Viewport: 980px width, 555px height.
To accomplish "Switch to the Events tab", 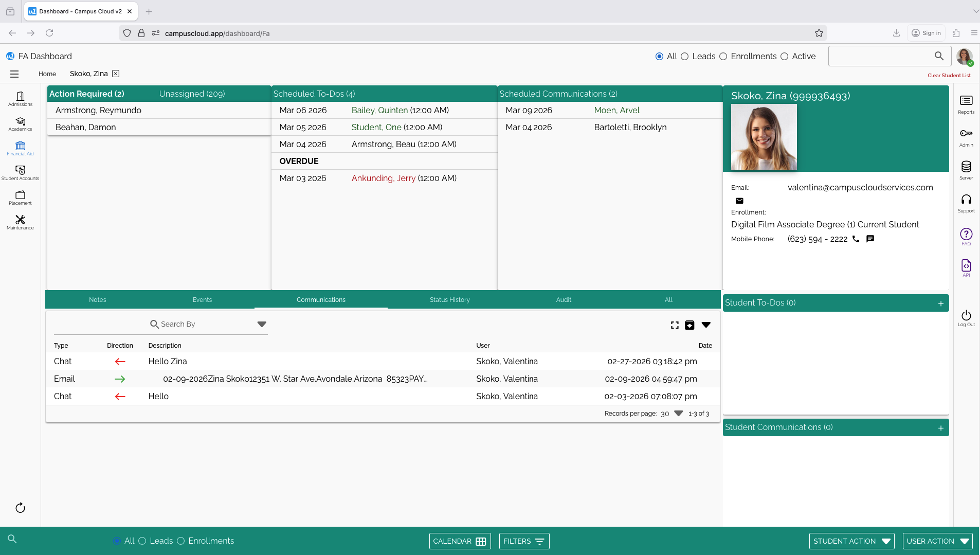I will point(202,300).
